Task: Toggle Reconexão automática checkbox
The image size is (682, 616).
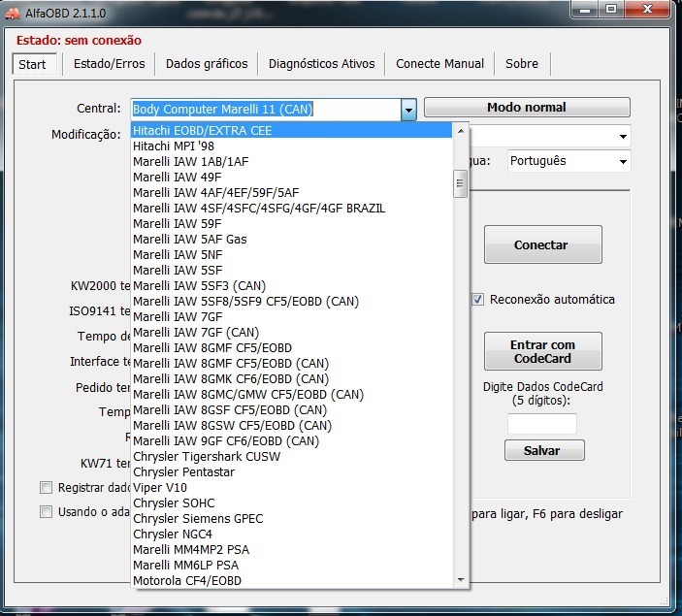Action: pos(477,300)
